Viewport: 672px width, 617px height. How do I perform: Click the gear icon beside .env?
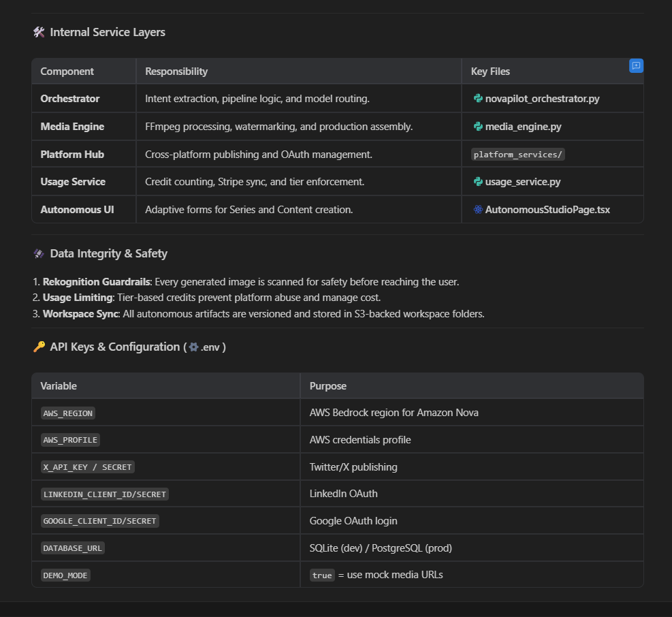(x=193, y=347)
